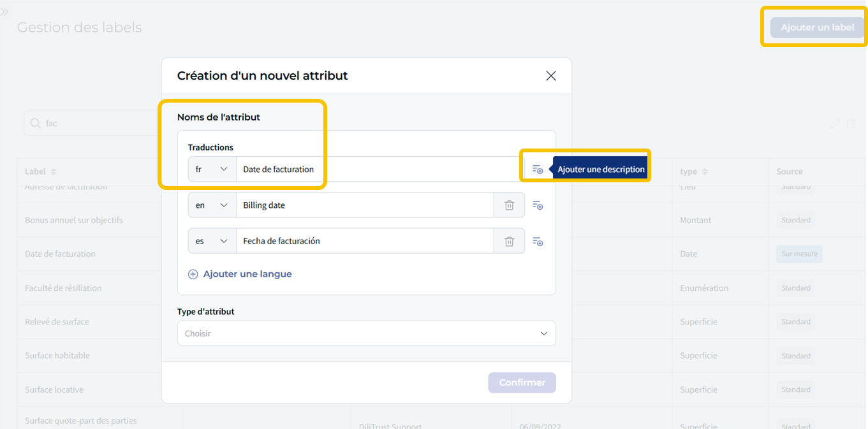The width and height of the screenshot is (868, 429).
Task: Click the magnifier icon in the search box
Action: coord(36,123)
